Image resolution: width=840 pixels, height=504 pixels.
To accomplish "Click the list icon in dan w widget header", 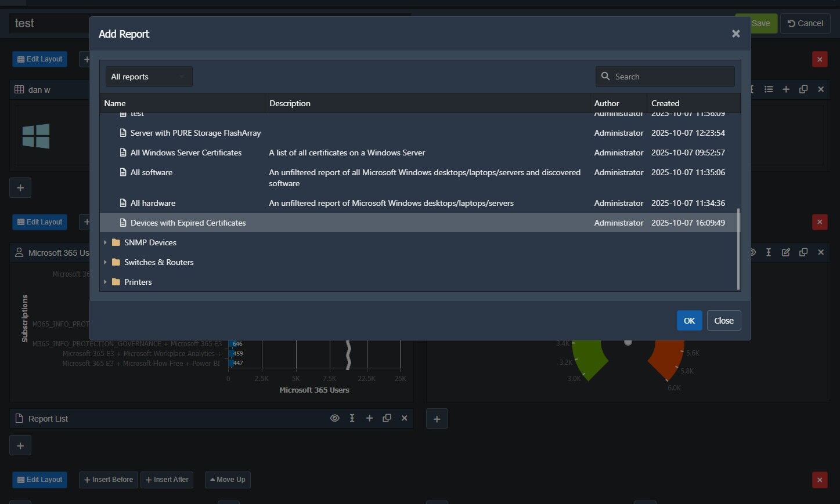I will coord(769,89).
